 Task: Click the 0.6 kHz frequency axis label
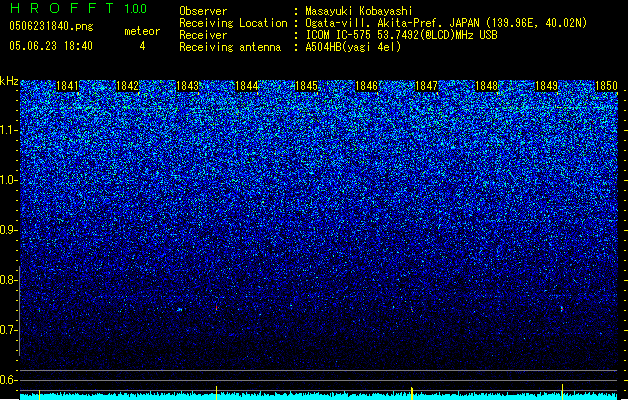(x=8, y=380)
